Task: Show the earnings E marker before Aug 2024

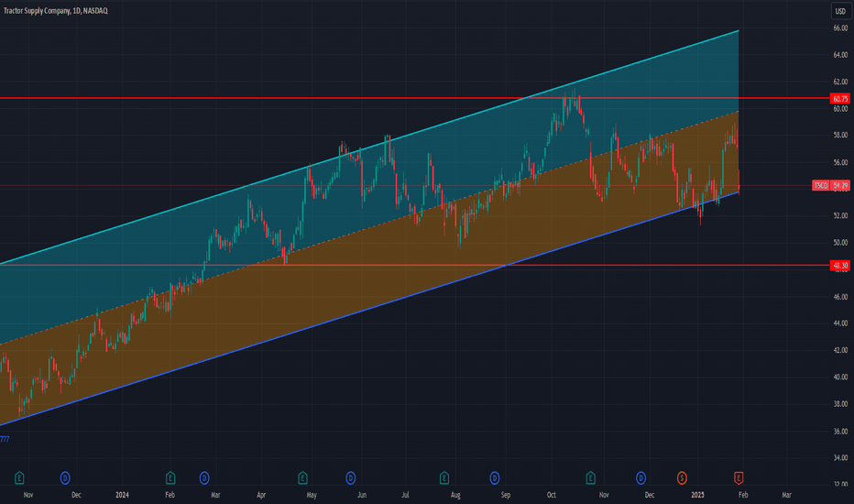Action: tap(444, 478)
